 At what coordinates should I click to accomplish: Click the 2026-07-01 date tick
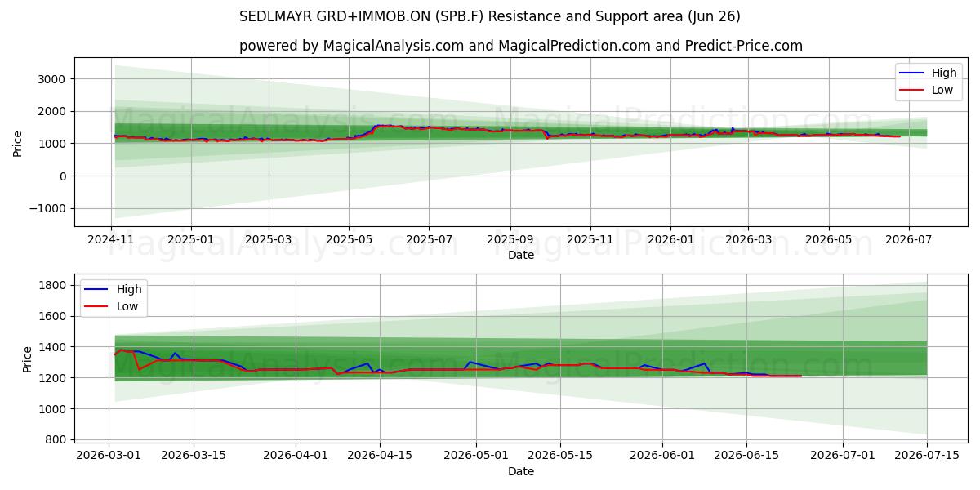[x=842, y=455]
